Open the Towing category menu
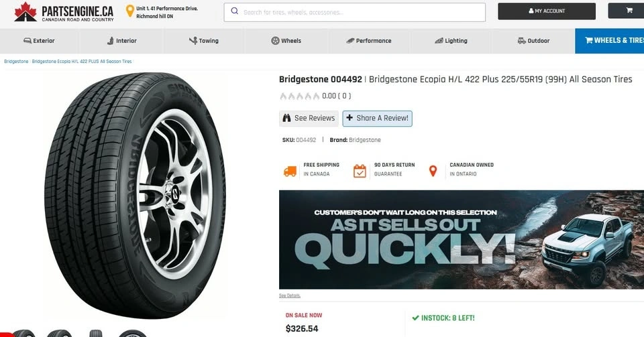Screen dimensions: 644x337 [203, 41]
